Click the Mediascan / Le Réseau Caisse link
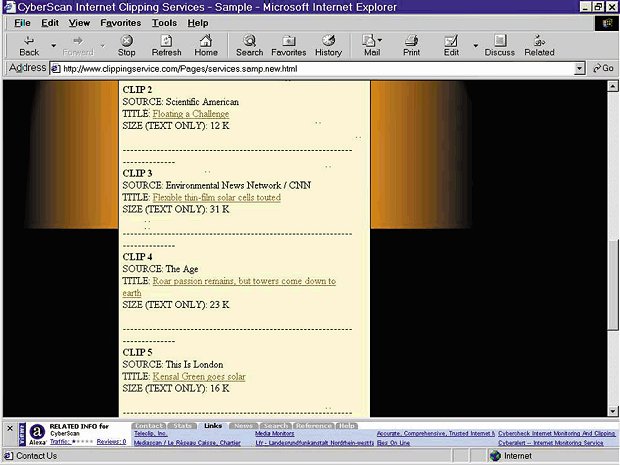 (x=187, y=443)
